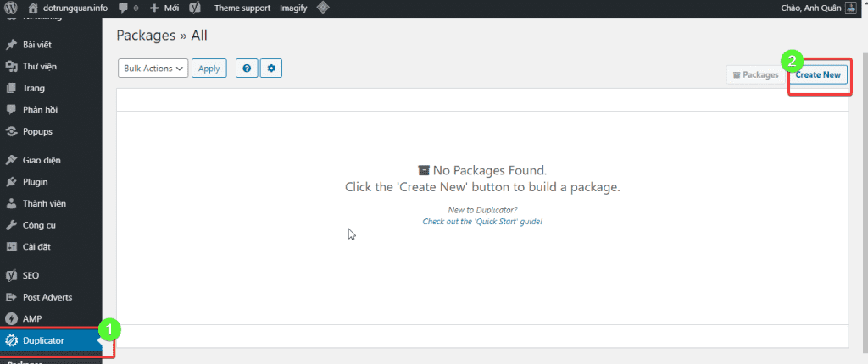
Task: Click the user avatar beside Anh Quân
Action: (850, 8)
